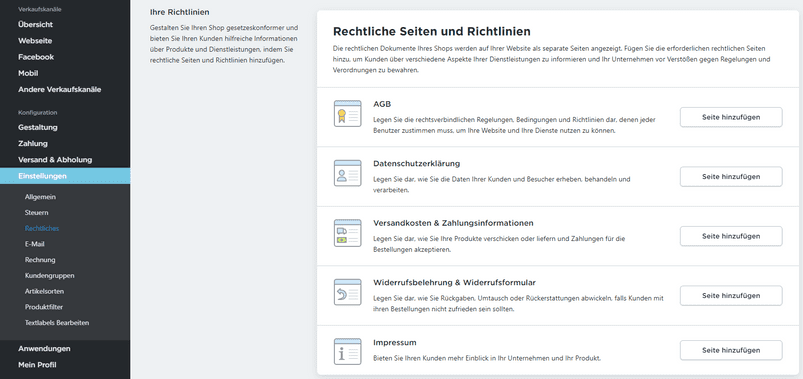Open Andere Verkaufskanäle
This screenshot has height=379, width=803.
click(x=59, y=90)
